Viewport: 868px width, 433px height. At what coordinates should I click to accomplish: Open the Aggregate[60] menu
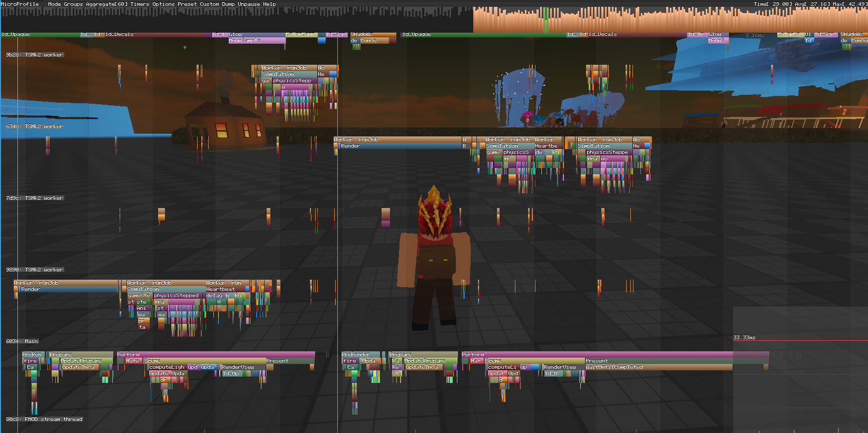[106, 4]
